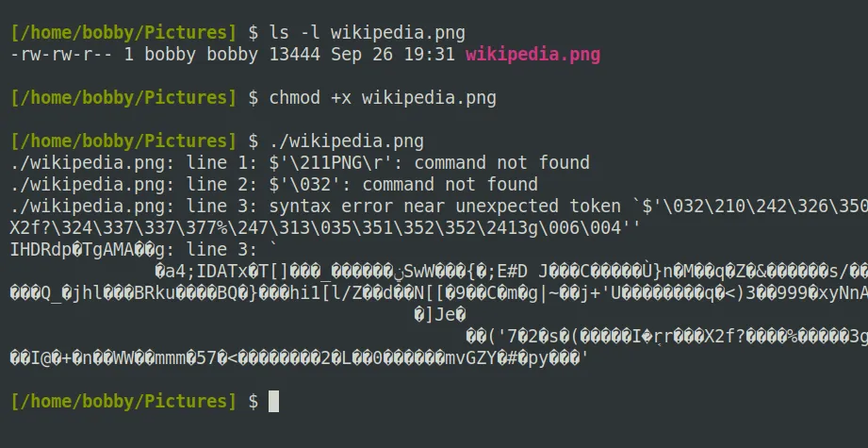This screenshot has width=868, height=448.
Task: Click the cursor block at the last prompt
Action: point(274,402)
